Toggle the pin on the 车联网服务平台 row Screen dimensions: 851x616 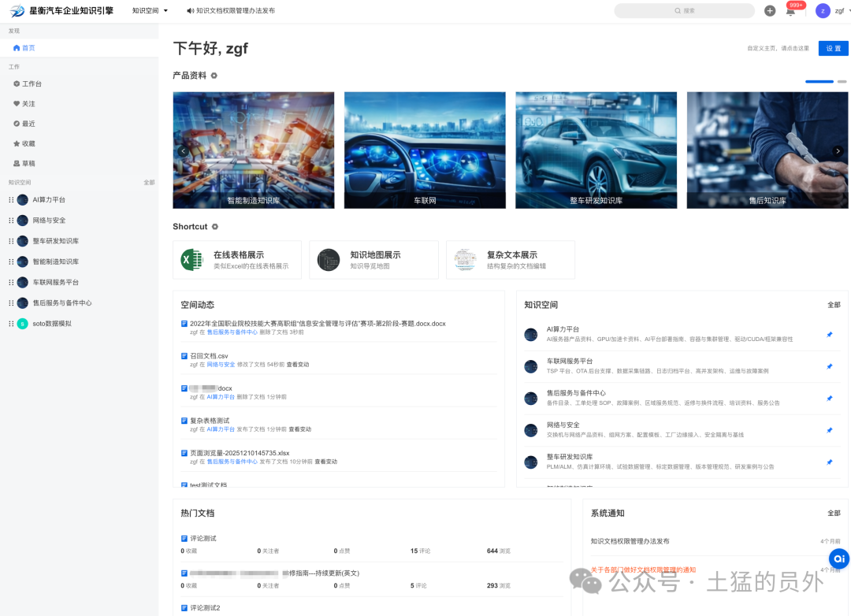click(x=829, y=366)
